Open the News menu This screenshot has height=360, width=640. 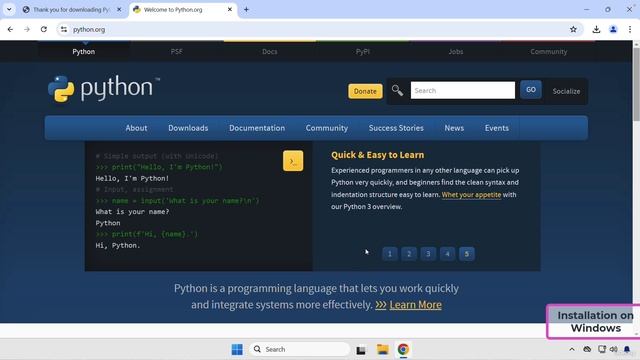[x=454, y=128]
